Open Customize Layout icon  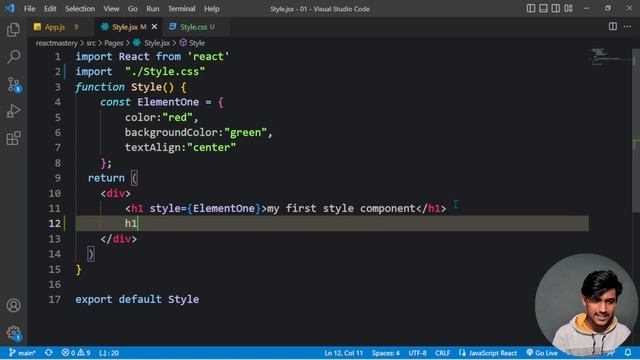pyautogui.click(x=568, y=8)
